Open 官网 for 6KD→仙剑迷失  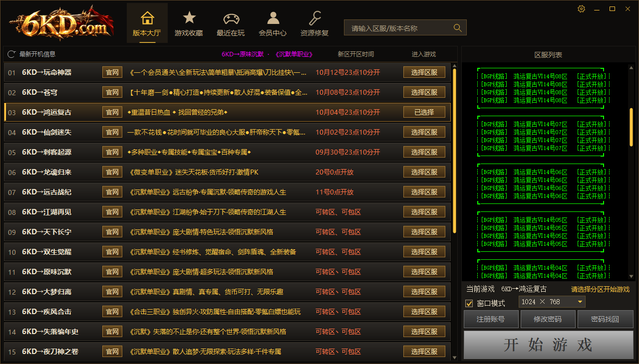[112, 132]
